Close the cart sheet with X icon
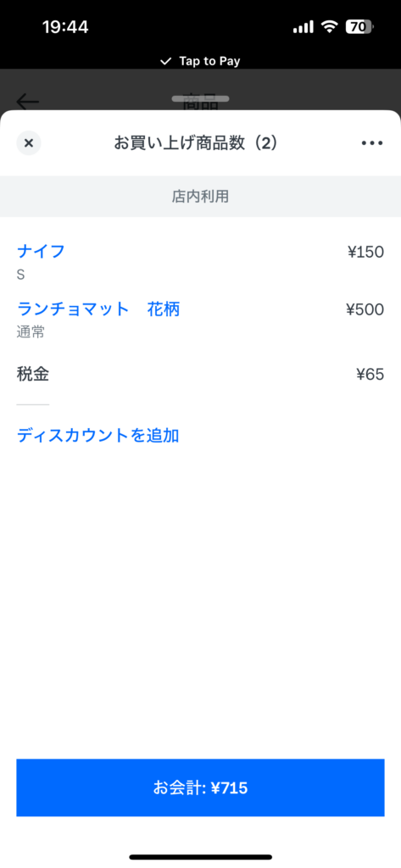This screenshot has height=868, width=401. 29,143
